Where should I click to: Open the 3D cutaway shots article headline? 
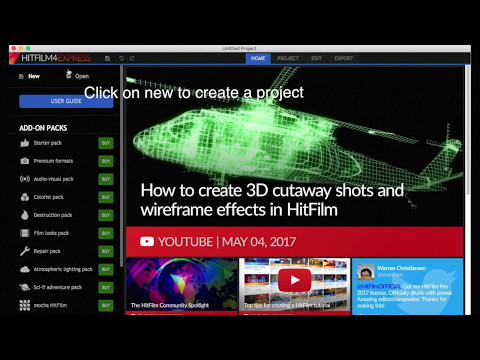[272, 200]
